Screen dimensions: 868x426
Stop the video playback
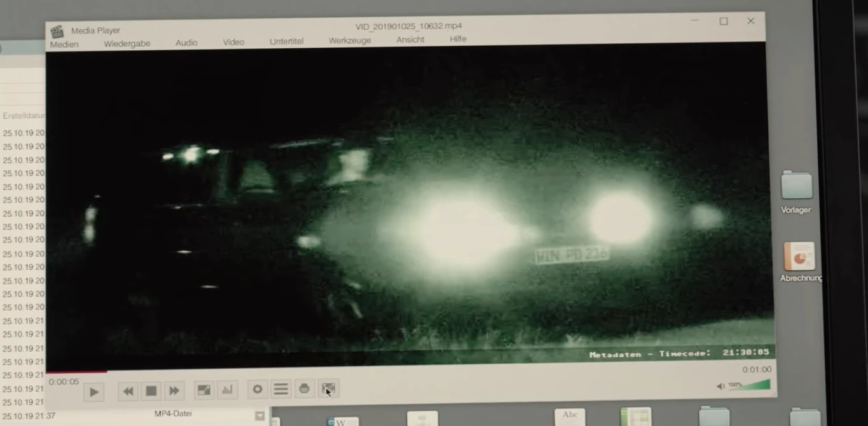pyautogui.click(x=151, y=391)
